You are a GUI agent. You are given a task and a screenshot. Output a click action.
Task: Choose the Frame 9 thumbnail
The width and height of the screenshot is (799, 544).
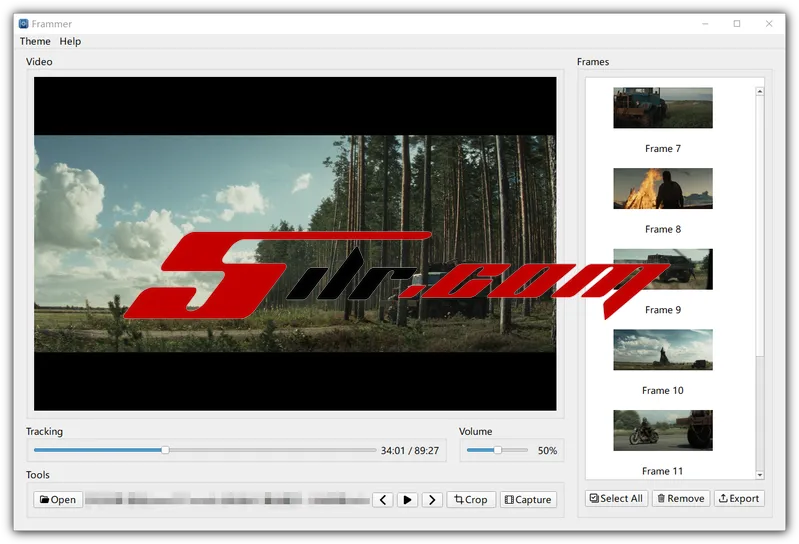tap(662, 269)
